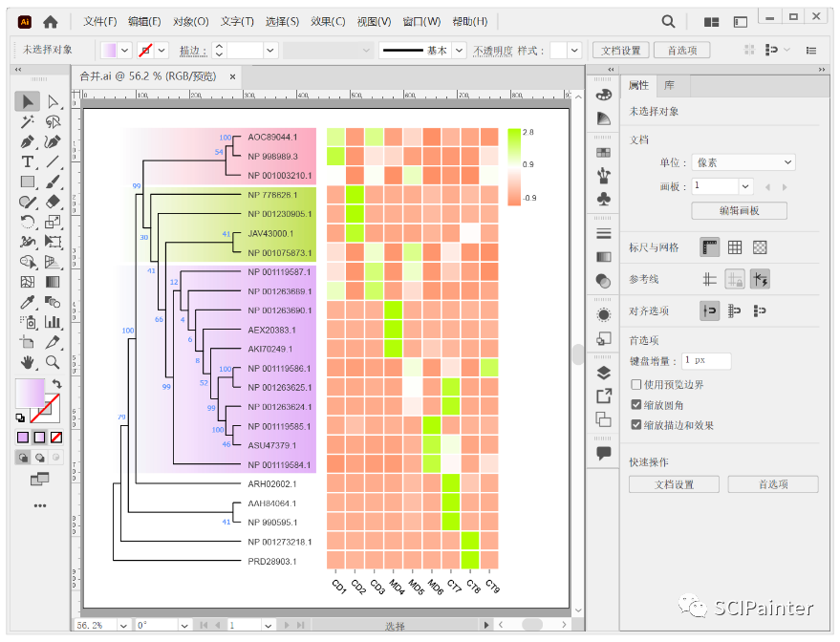Select the Rectangle tool
This screenshot has height=642, width=840.
pyautogui.click(x=28, y=182)
